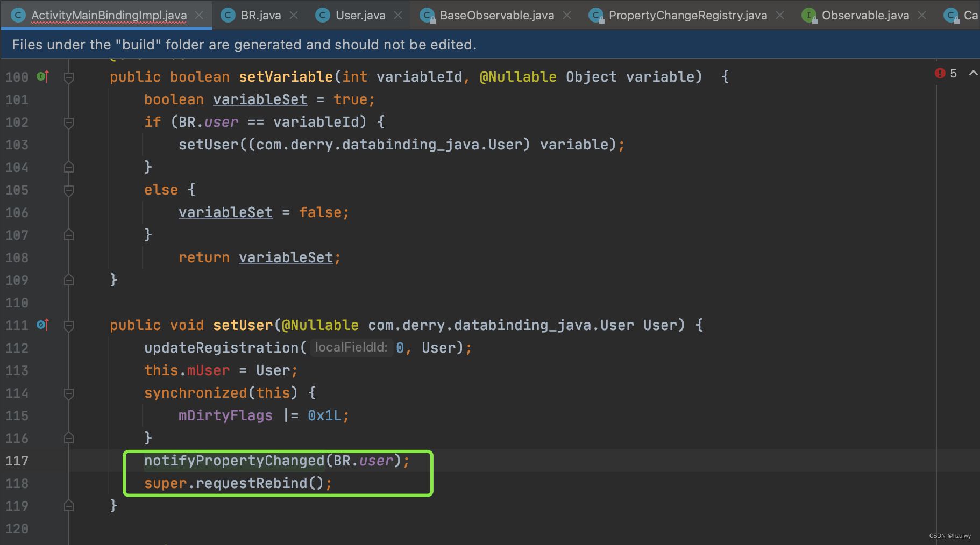Click the @Nullable annotation on line 100
Screen dimensions: 980x545
pyautogui.click(x=518, y=77)
